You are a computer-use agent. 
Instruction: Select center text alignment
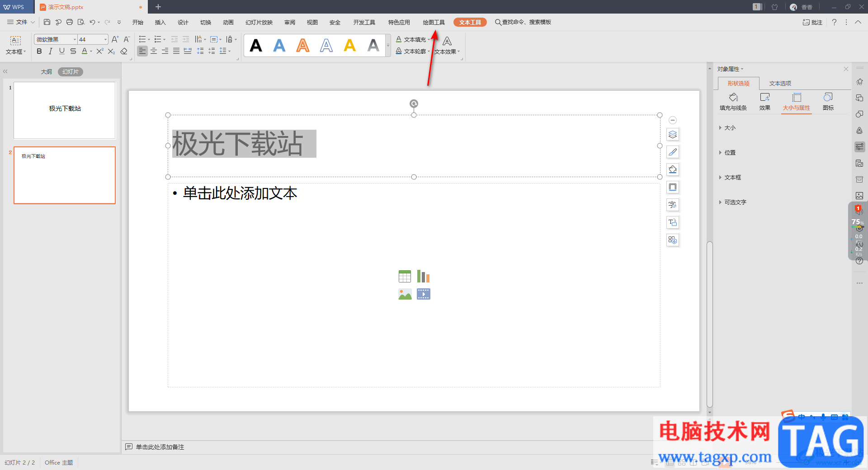coord(154,51)
